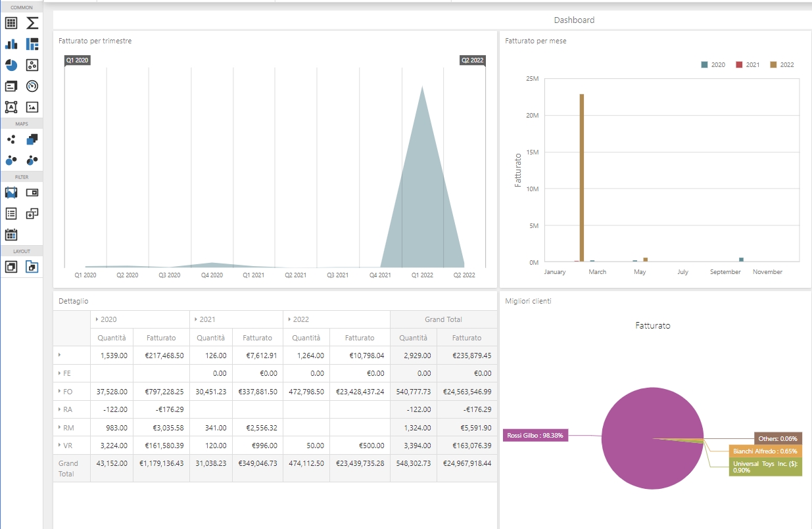Click the Q1 2022 peak area in range filter

point(422,197)
